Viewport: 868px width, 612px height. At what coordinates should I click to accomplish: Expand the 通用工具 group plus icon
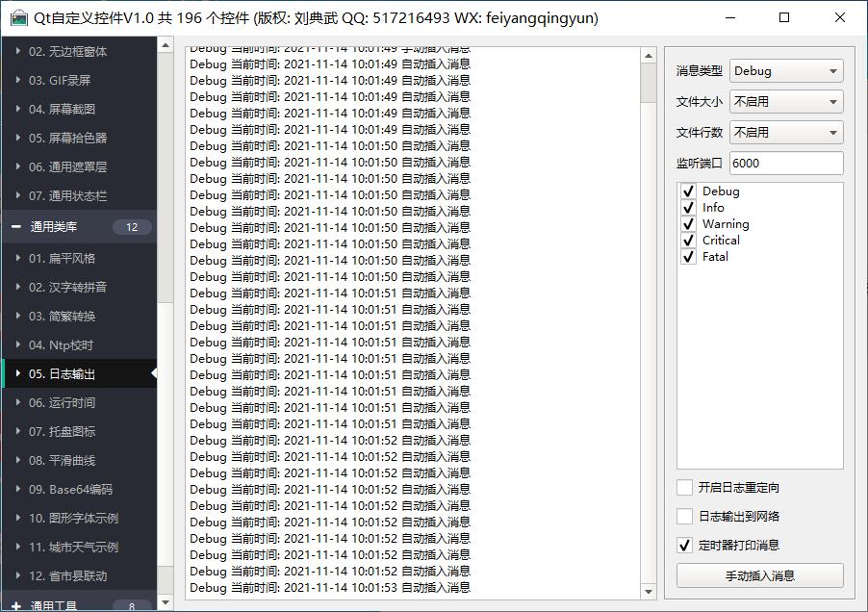[x=16, y=606]
